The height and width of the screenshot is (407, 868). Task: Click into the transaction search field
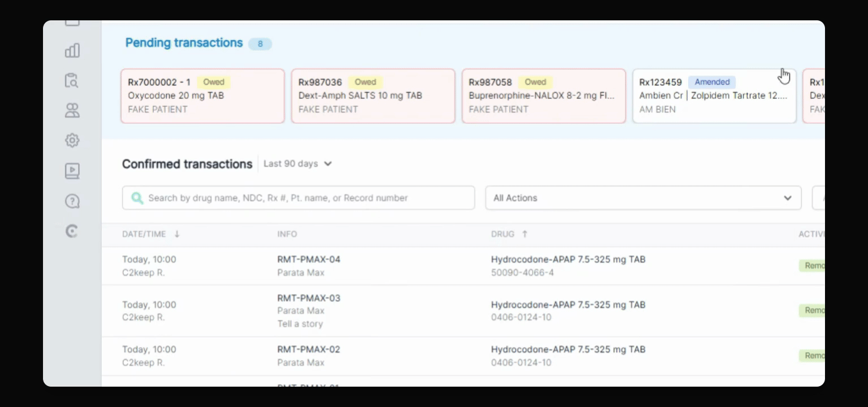click(x=299, y=198)
